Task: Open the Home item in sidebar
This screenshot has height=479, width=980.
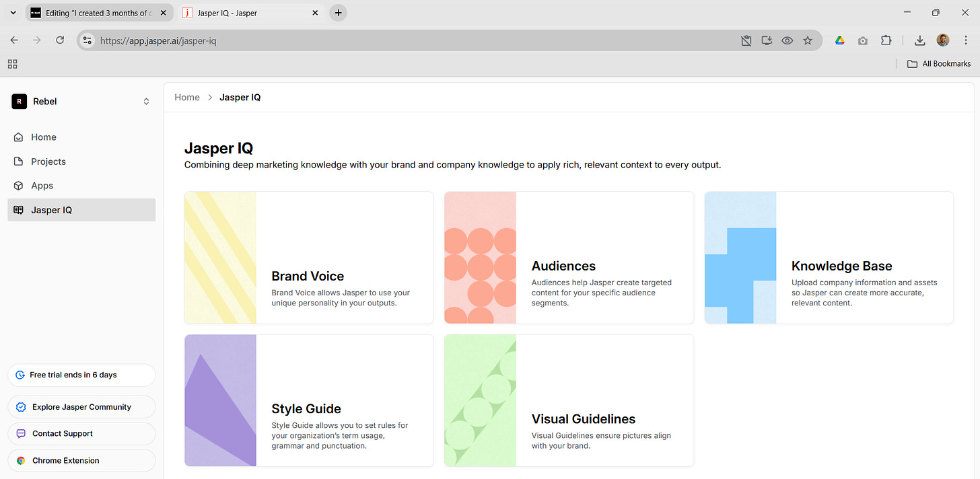Action: point(81,137)
